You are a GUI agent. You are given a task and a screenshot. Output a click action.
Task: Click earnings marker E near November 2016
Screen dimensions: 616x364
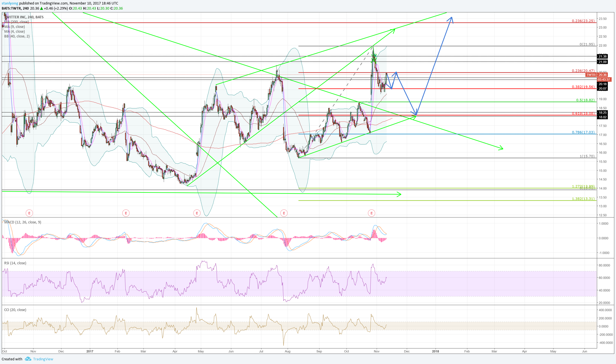pos(29,213)
